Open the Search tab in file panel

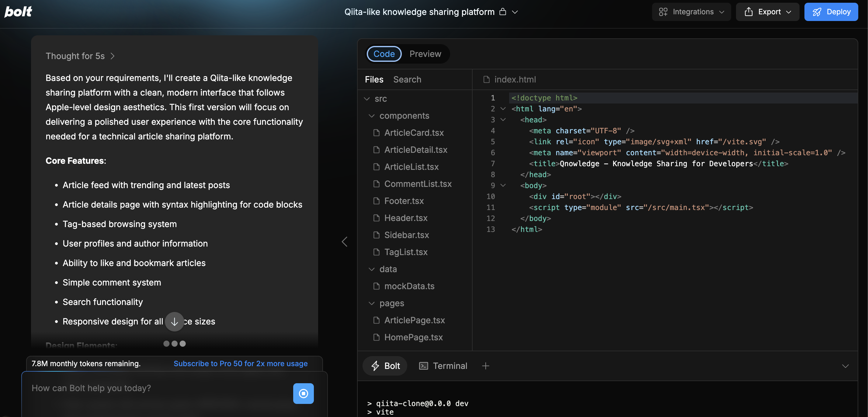point(407,79)
